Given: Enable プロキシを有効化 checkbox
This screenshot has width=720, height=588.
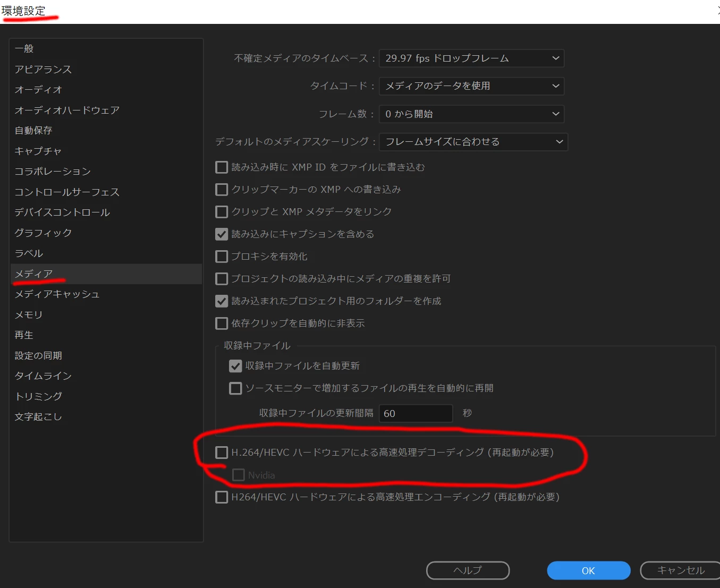Looking at the screenshot, I should [222, 257].
